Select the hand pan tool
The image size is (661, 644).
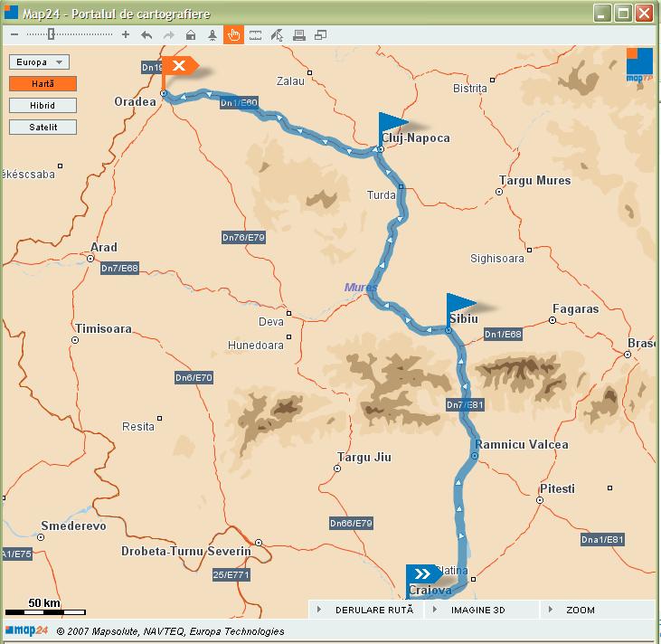coord(233,35)
